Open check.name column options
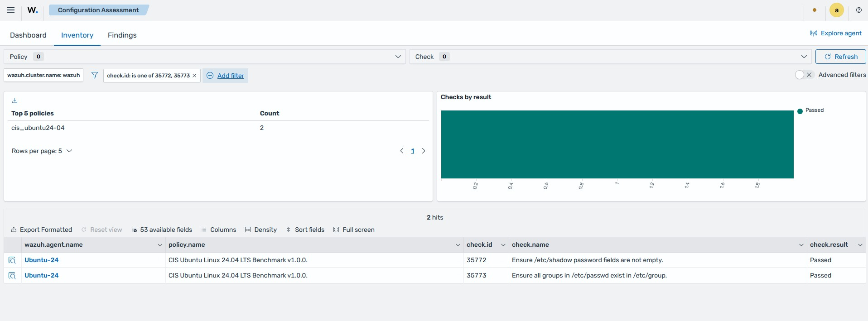868x321 pixels. [801, 245]
